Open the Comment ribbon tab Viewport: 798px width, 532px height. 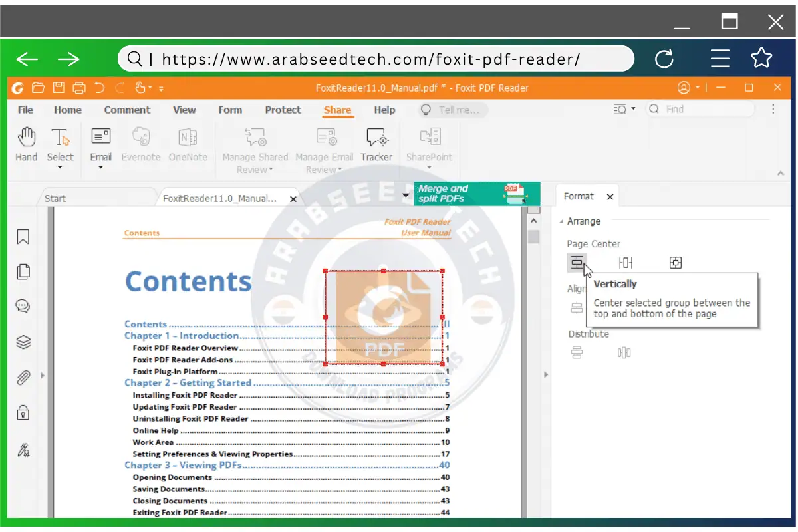click(x=127, y=110)
